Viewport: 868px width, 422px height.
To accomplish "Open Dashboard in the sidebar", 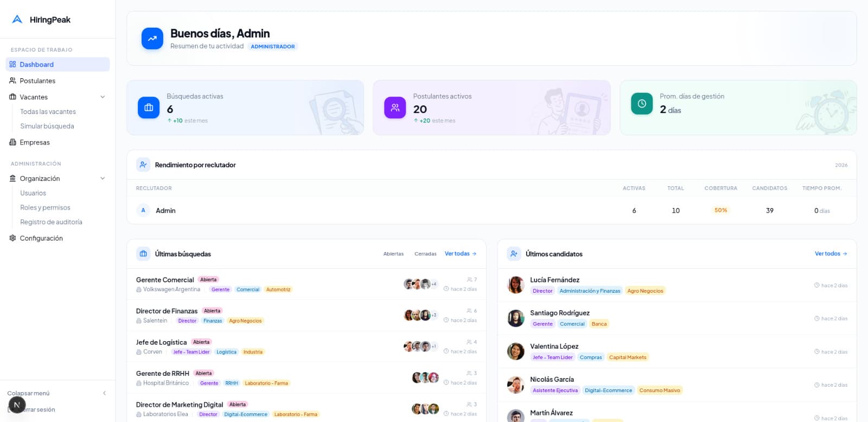I will pyautogui.click(x=58, y=64).
